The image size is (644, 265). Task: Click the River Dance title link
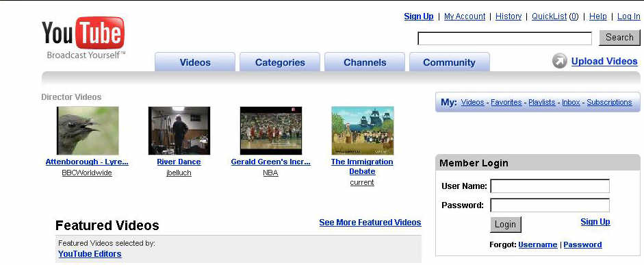(x=179, y=162)
